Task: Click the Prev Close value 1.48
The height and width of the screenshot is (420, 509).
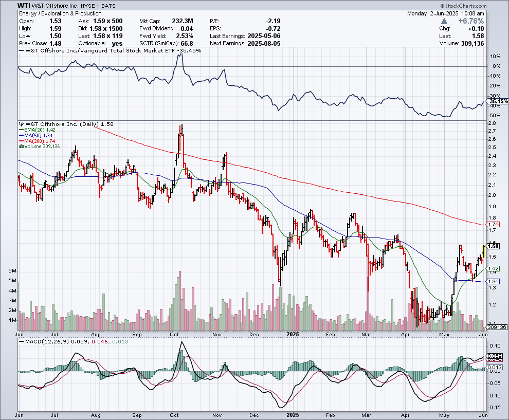Action: point(55,44)
